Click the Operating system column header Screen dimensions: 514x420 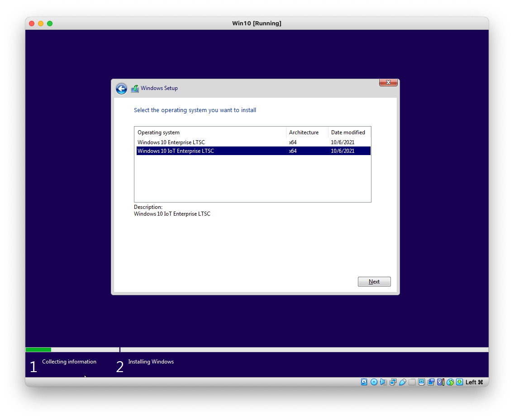coord(210,132)
